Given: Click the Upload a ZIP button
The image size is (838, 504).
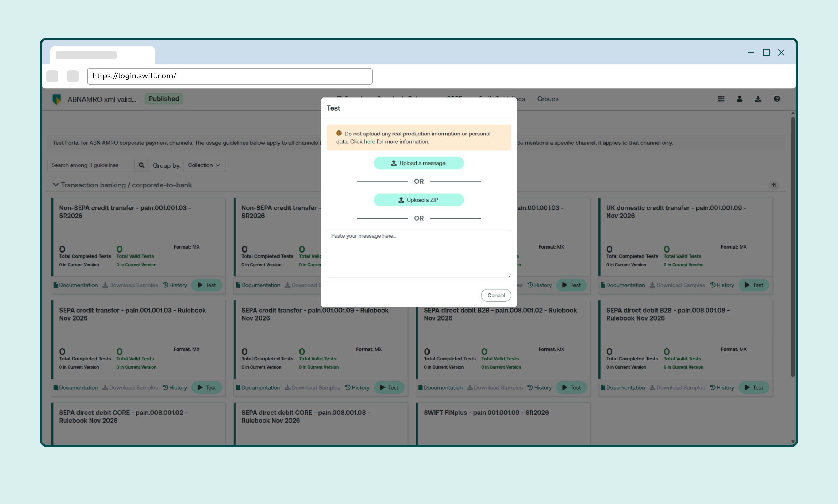Looking at the screenshot, I should click(419, 200).
